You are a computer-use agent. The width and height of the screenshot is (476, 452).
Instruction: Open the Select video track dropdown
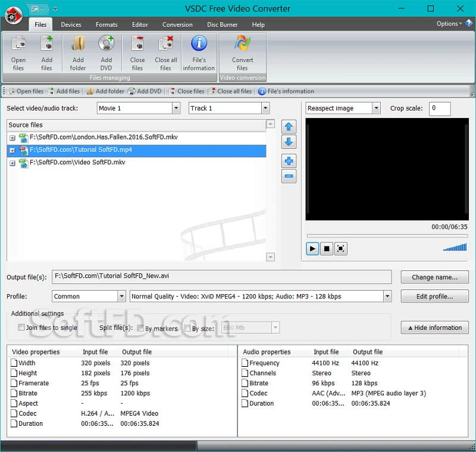tap(176, 108)
